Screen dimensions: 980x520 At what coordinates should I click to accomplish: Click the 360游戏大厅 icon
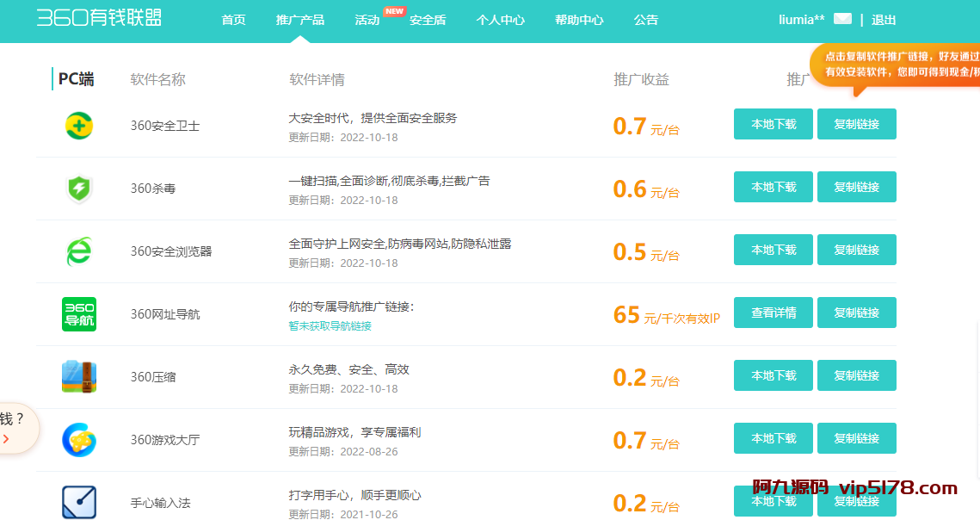[x=79, y=440]
